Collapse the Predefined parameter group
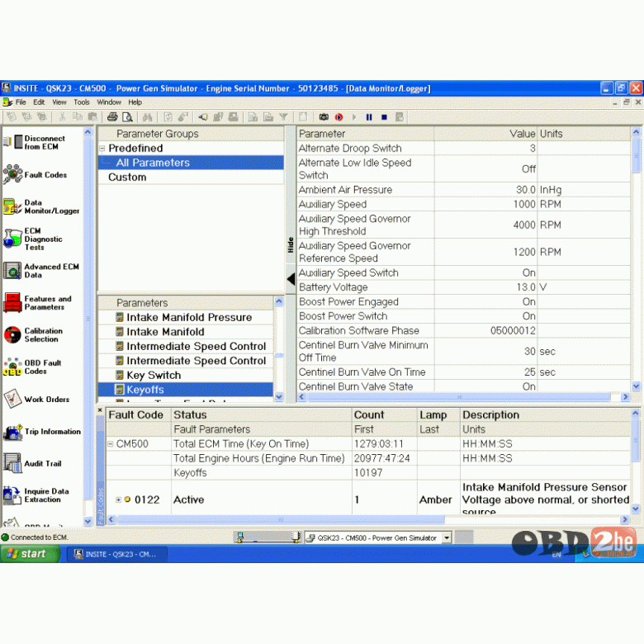The height and width of the screenshot is (644, 644). pos(102,149)
